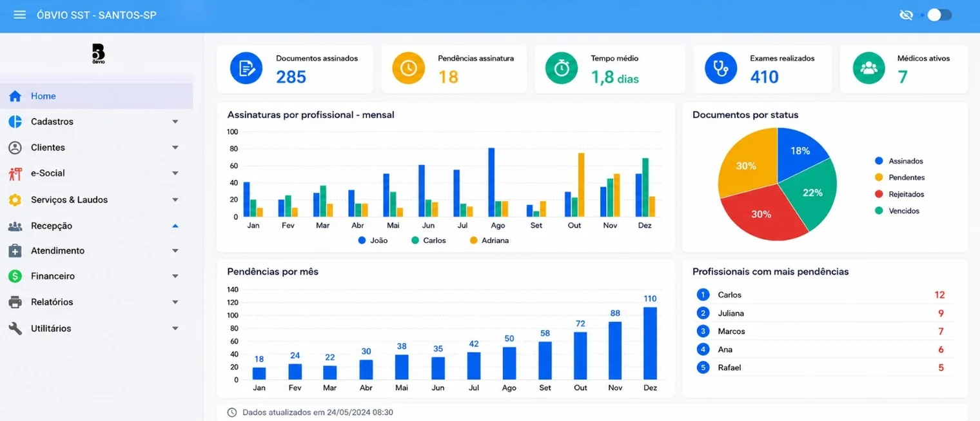Screen dimensions: 980x421
Task: Click the 410 exames realizados value
Action: 765,77
